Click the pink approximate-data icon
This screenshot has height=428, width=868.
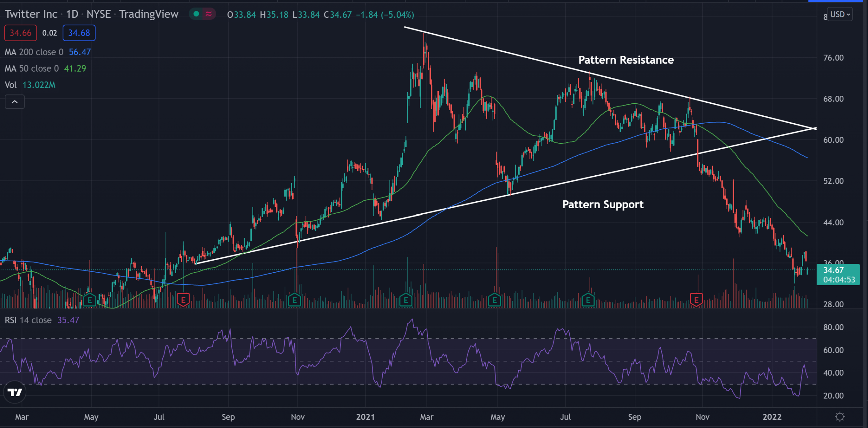(x=209, y=14)
